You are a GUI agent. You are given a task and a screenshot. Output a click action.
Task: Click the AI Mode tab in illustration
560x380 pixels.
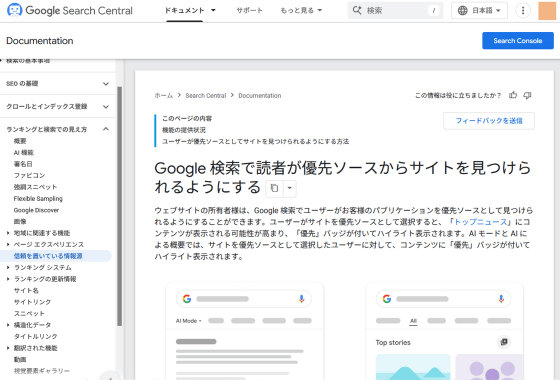pyautogui.click(x=188, y=321)
